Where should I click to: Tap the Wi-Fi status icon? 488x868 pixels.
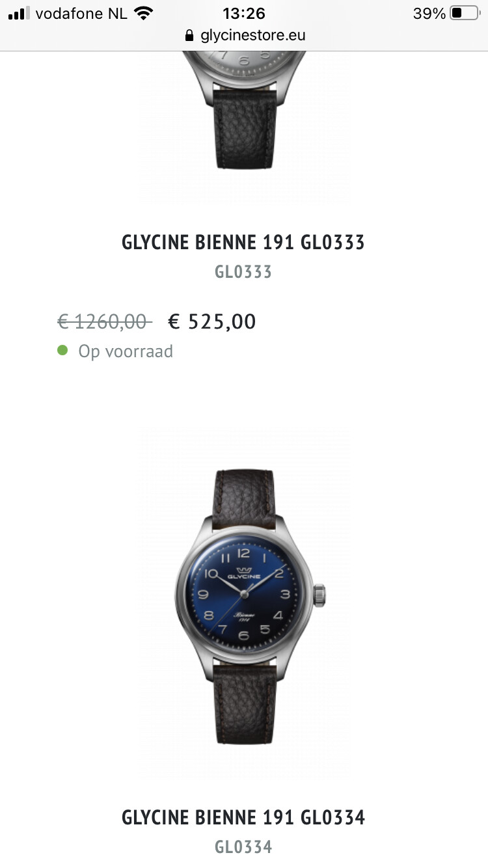click(143, 13)
